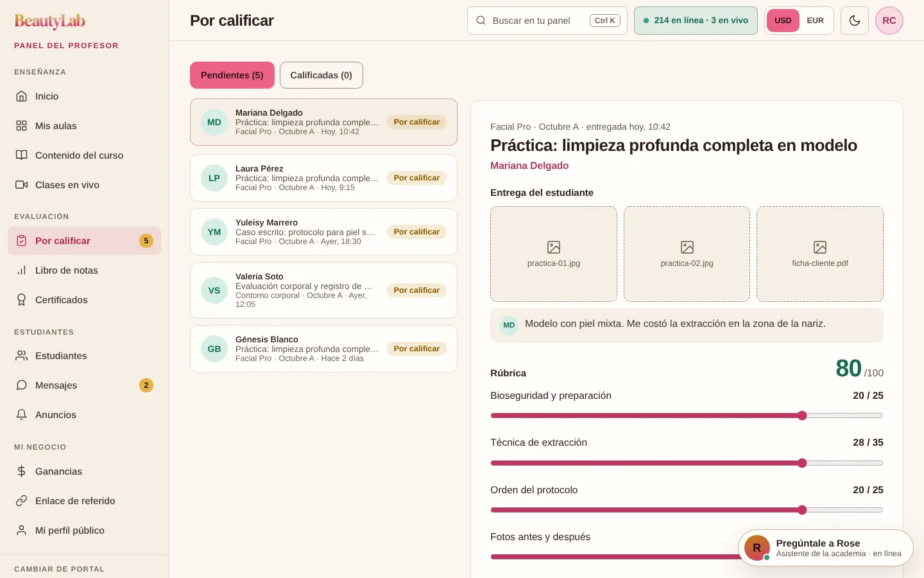Open ficha-cliente.pdf attachment
The width and height of the screenshot is (924, 578).
click(820, 254)
